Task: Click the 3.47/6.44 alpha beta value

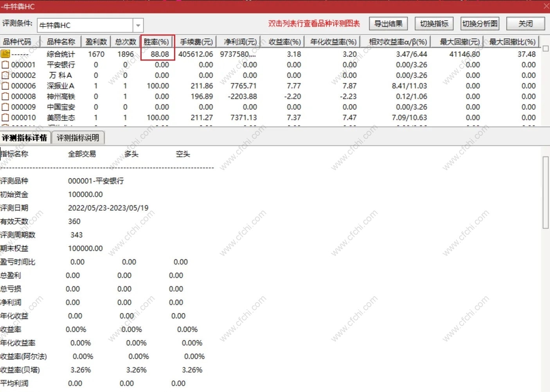Action: coord(412,54)
